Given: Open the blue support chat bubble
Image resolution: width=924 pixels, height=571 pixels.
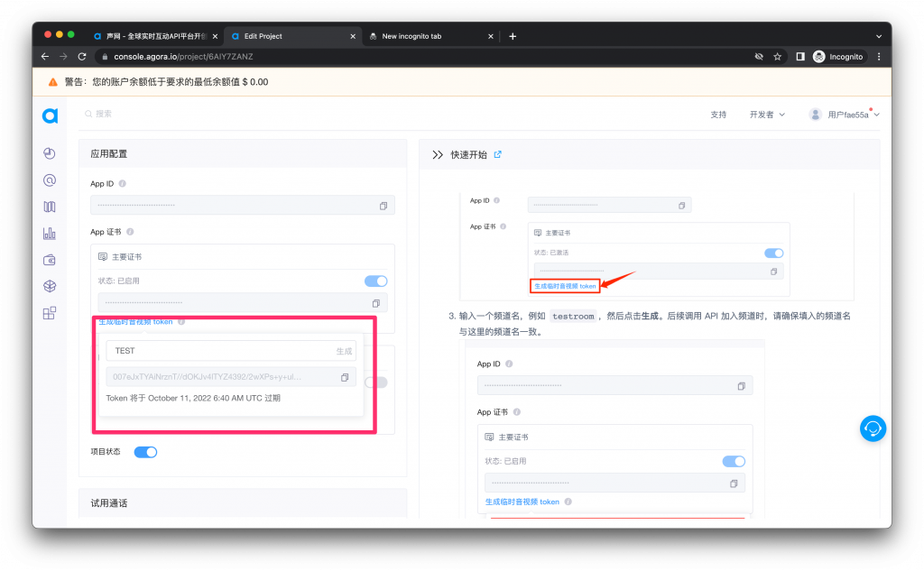Looking at the screenshot, I should [x=873, y=428].
